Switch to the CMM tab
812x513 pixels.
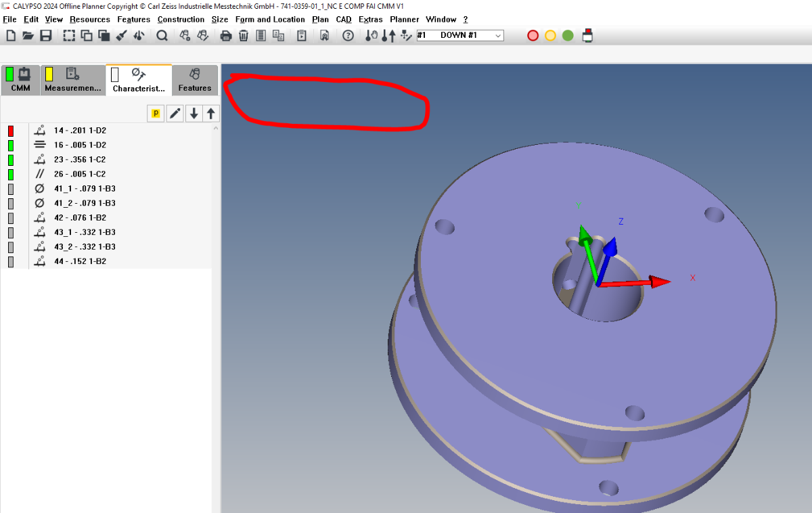pyautogui.click(x=21, y=81)
